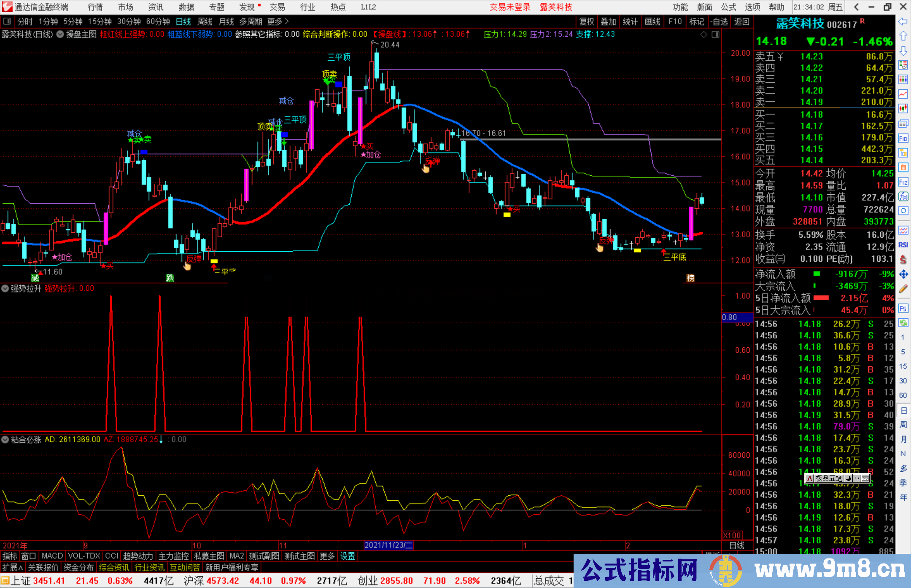Click the 复权 button

(x=587, y=21)
